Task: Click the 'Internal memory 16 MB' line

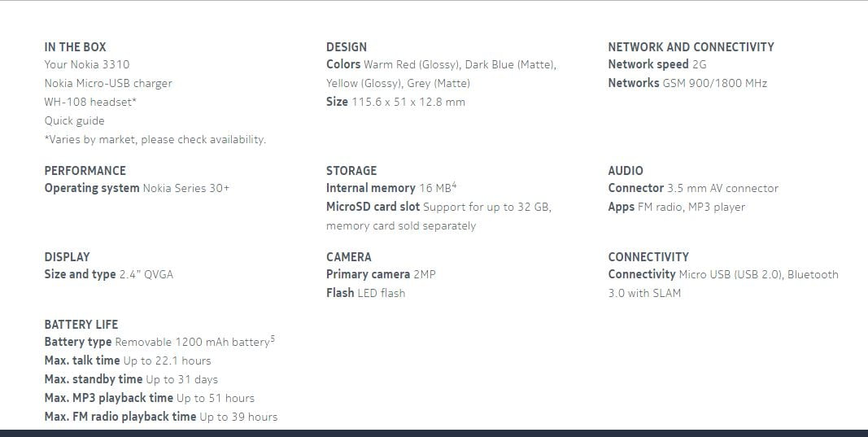Action: 391,188
